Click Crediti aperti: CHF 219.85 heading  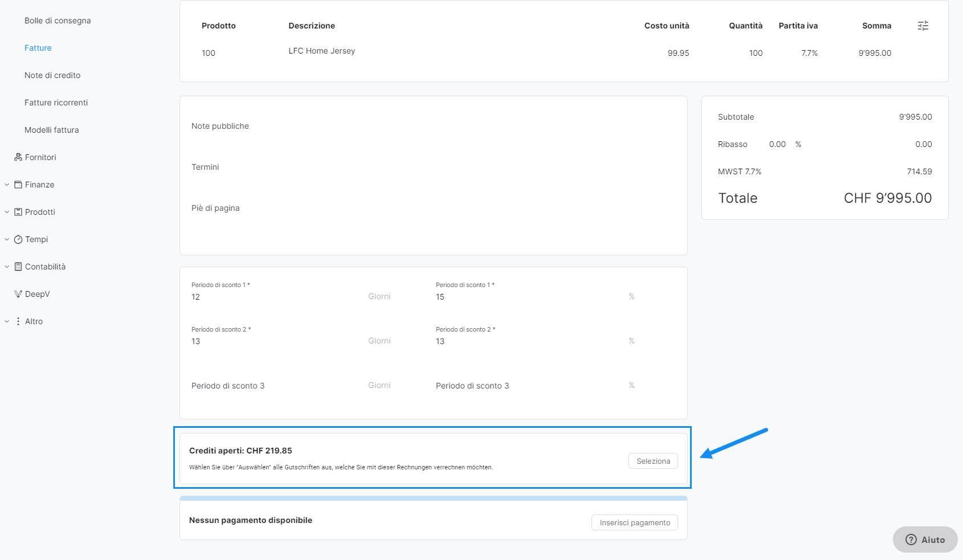pos(240,451)
